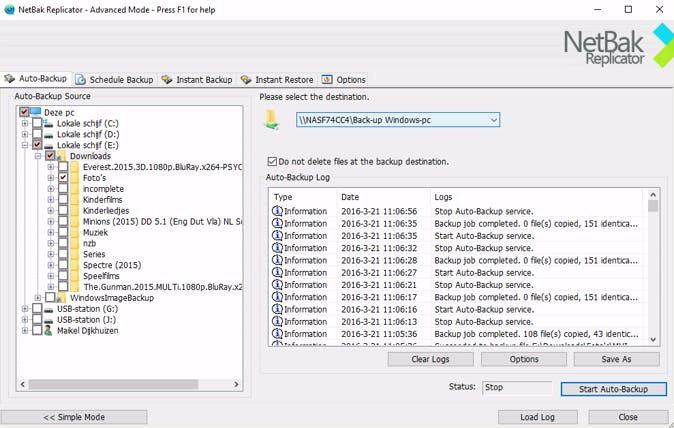Click the Kinderfilms folder icon
This screenshot has width=674, height=428.
pos(75,199)
